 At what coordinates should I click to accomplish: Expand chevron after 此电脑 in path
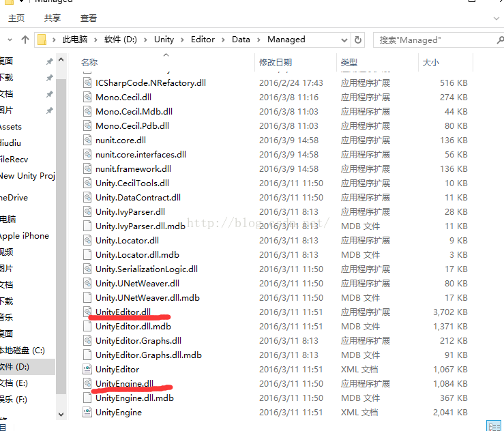(95, 40)
